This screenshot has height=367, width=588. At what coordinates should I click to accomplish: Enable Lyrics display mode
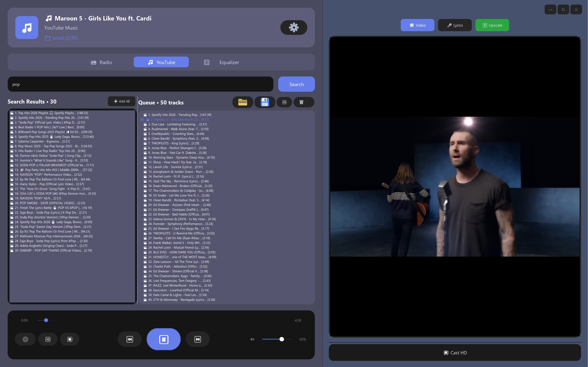455,25
